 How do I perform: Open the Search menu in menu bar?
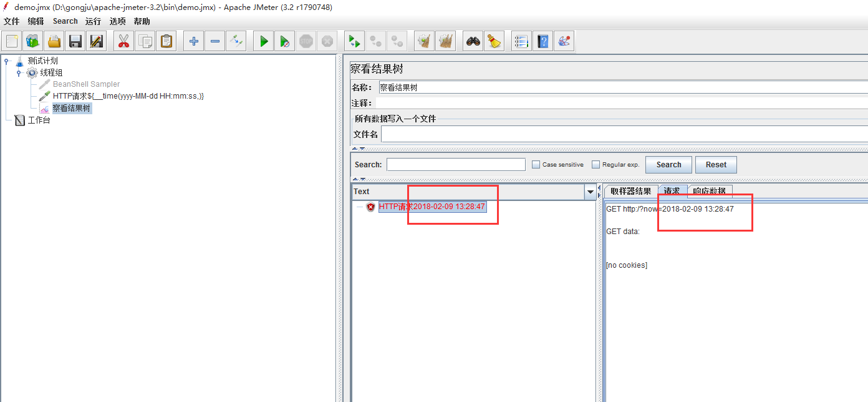[65, 21]
